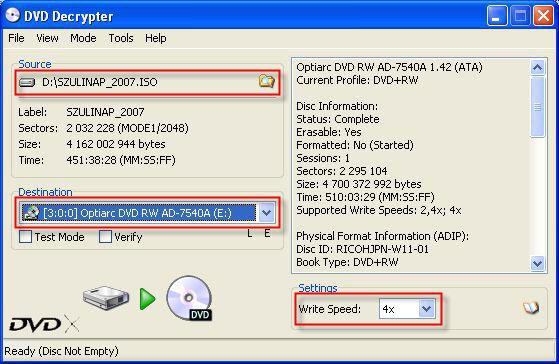559x364 pixels.
Task: Open the File menu
Action: [x=16, y=38]
